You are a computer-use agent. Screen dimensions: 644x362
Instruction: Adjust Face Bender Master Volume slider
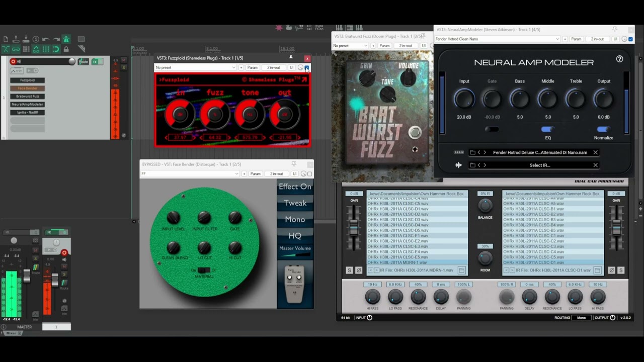(x=295, y=255)
